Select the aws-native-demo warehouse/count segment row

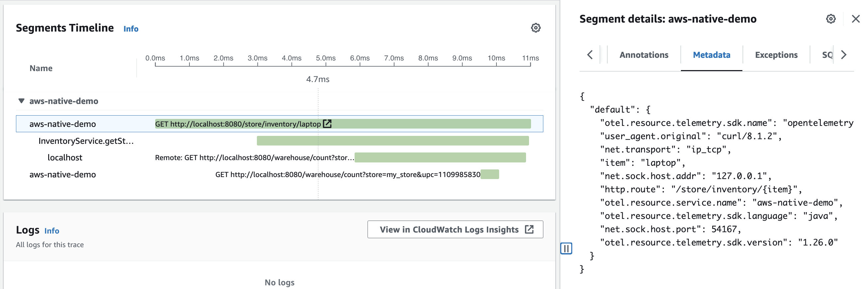click(279, 174)
